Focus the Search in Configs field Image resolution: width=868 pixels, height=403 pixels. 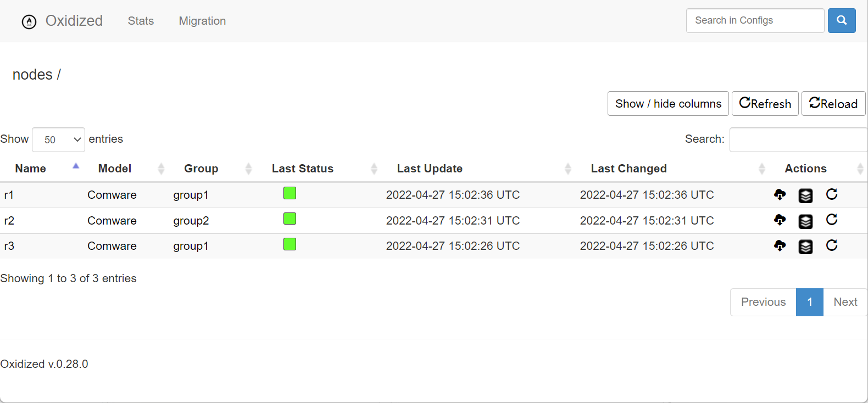coord(755,21)
